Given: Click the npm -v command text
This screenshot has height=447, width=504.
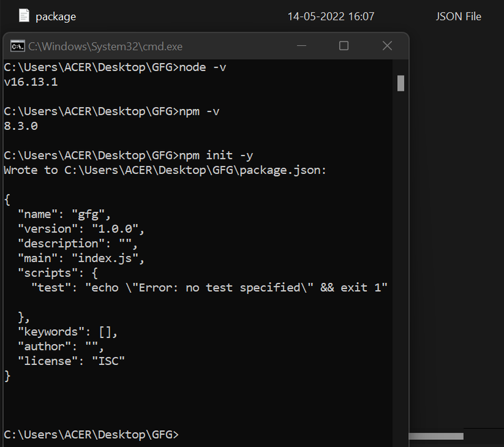Looking at the screenshot, I should 199,111.
